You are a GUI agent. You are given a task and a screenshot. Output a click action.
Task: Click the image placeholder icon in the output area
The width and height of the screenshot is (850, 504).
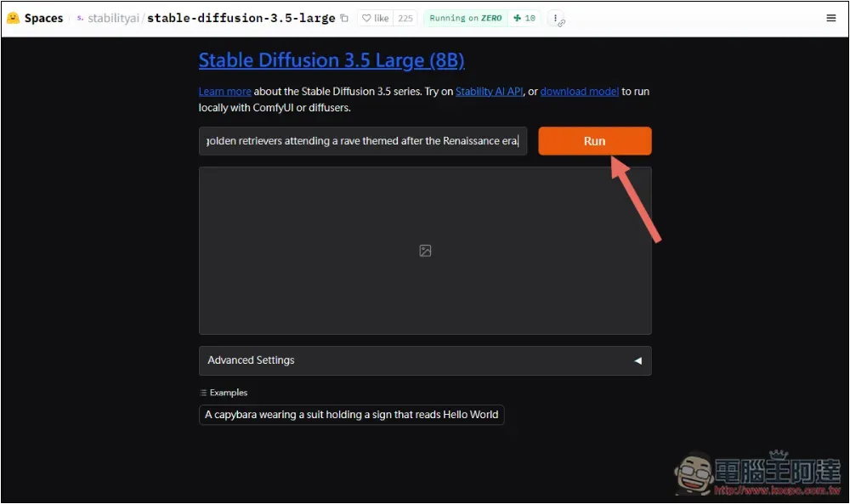[426, 251]
